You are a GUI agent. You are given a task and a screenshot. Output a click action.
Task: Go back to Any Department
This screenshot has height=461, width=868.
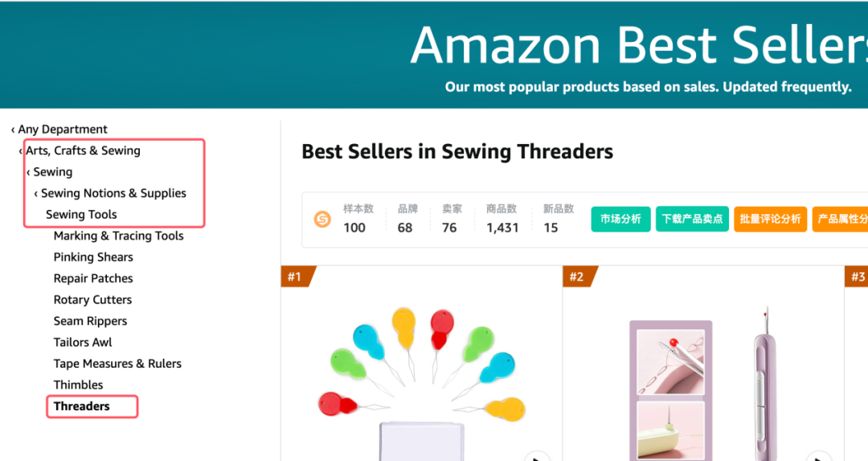click(x=62, y=130)
